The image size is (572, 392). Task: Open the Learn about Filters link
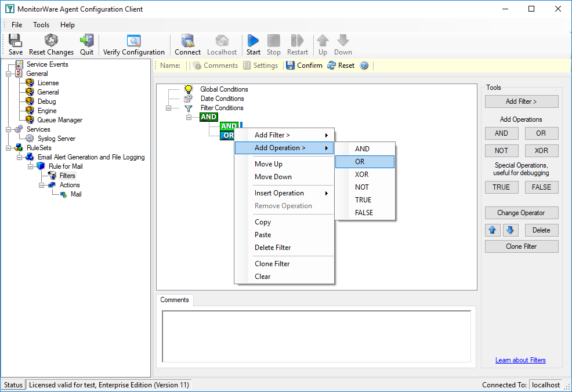tap(520, 360)
